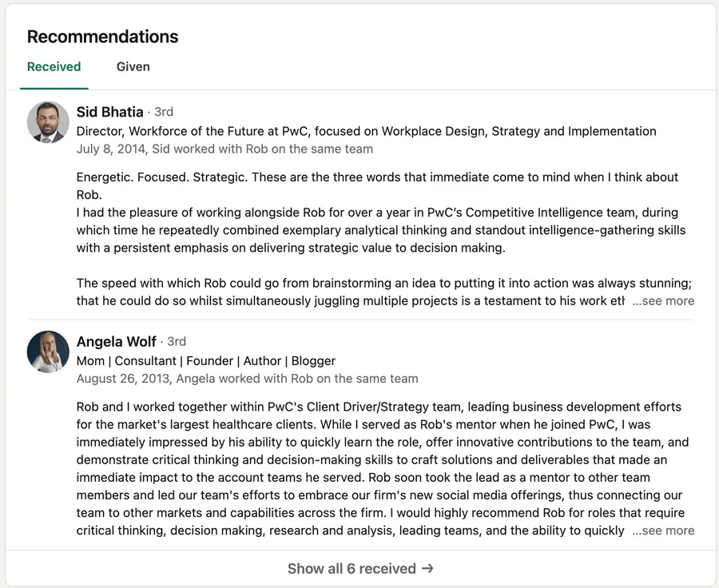Image resolution: width=719 pixels, height=588 pixels.
Task: Click Angela Wolf's circular avatar image
Action: [48, 352]
